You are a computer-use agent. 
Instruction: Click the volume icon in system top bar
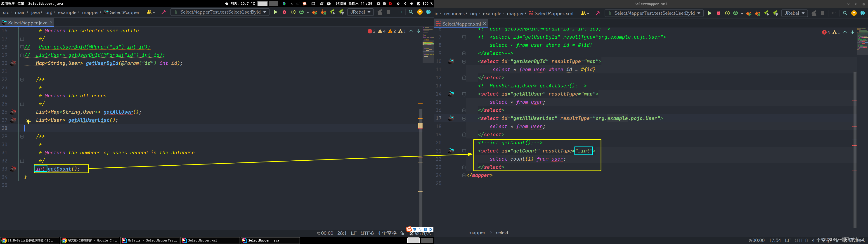(412, 3)
